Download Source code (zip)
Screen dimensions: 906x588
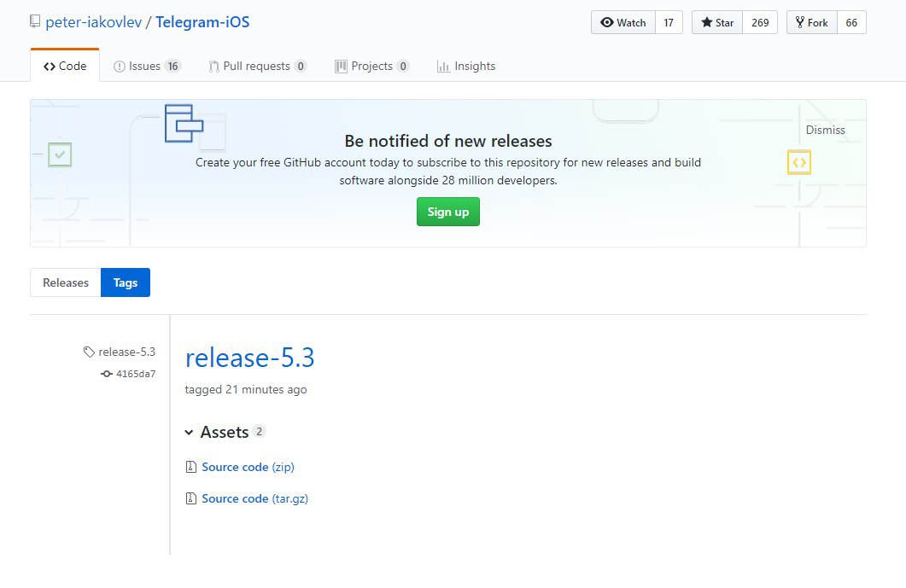point(248,467)
